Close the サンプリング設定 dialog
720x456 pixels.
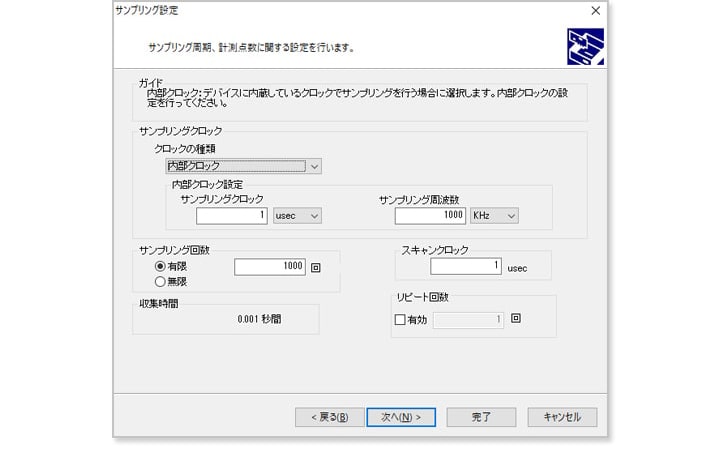pyautogui.click(x=595, y=10)
